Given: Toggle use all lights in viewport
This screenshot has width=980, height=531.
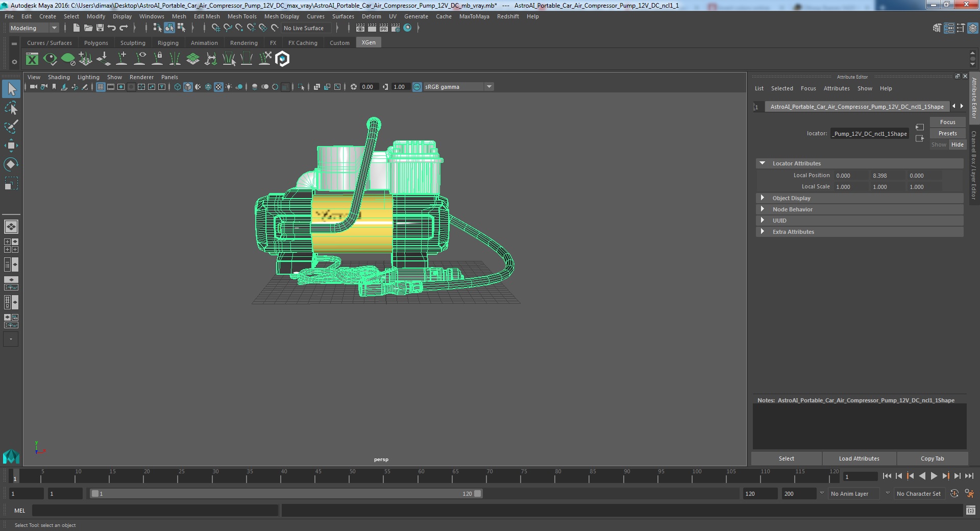Looking at the screenshot, I should [229, 87].
